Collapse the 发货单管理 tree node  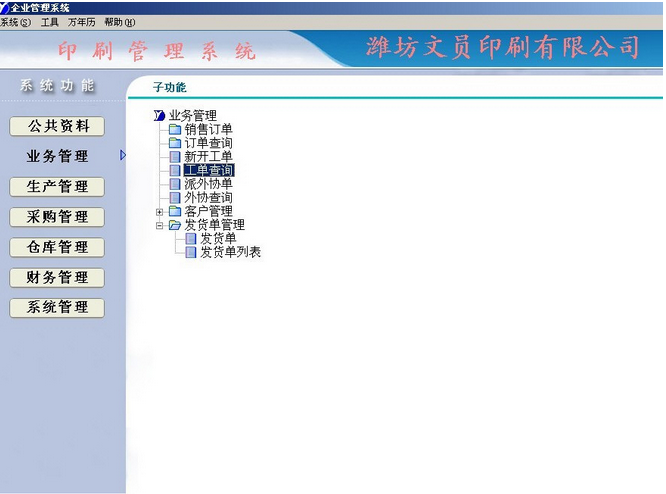tap(159, 225)
